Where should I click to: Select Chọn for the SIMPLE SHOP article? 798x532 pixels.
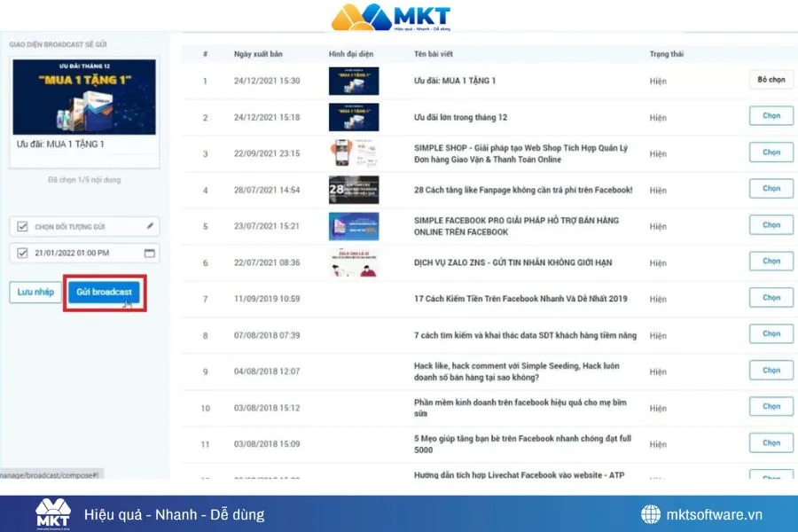click(x=771, y=152)
